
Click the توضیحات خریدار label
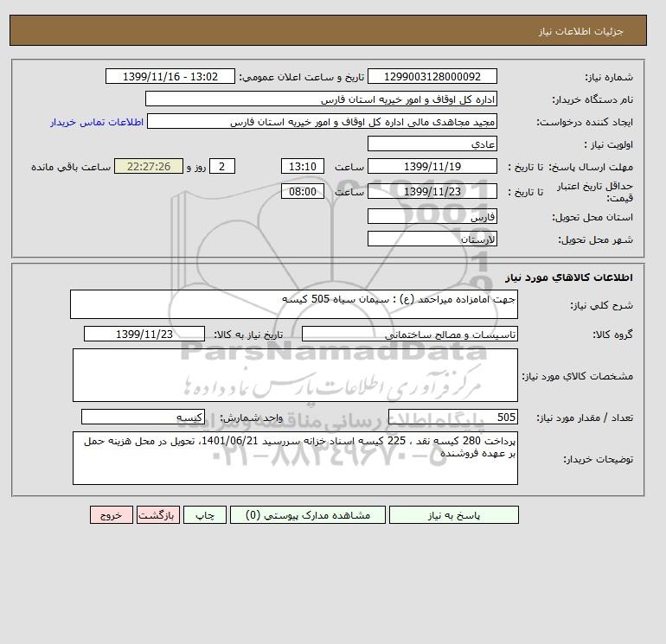[598, 459]
